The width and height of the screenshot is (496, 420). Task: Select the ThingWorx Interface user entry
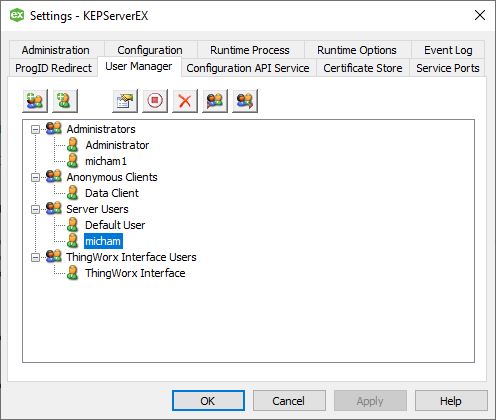[x=135, y=273]
